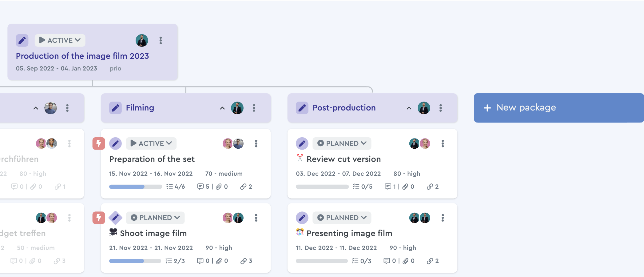The width and height of the screenshot is (644, 277).
Task: Click New package button
Action: (559, 108)
